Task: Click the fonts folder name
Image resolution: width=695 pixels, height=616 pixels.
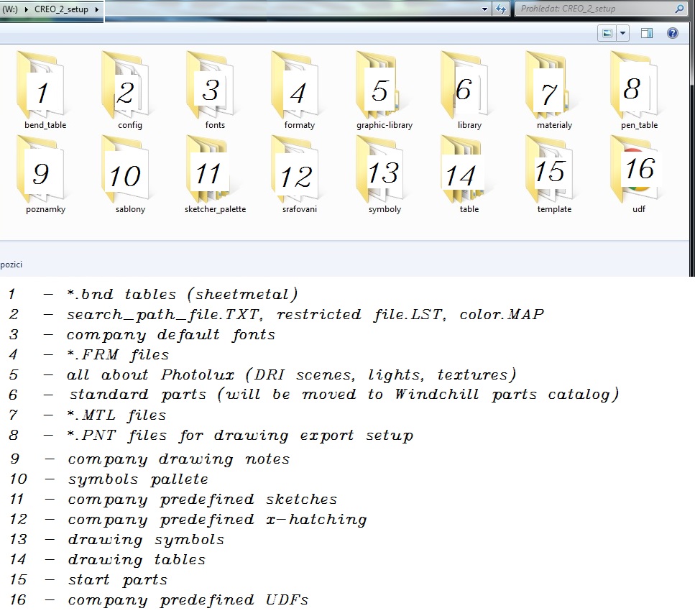Action: coord(215,125)
